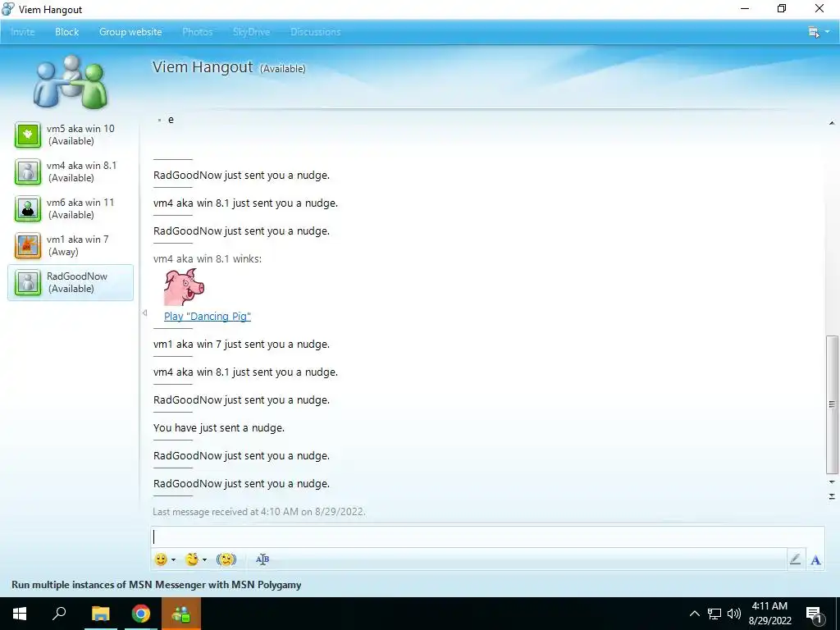Click the Dancing Pig wink image
The image size is (840, 630).
point(185,287)
